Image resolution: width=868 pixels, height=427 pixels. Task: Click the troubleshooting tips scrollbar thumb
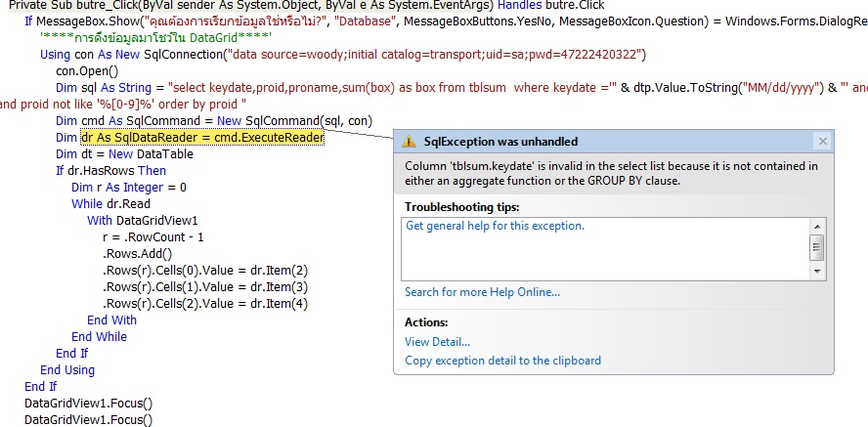click(x=817, y=245)
